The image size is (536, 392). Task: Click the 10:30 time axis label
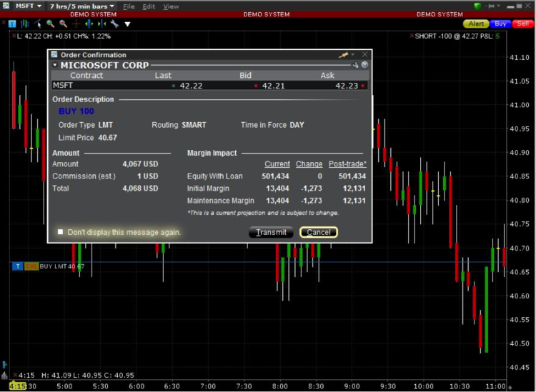(460, 386)
